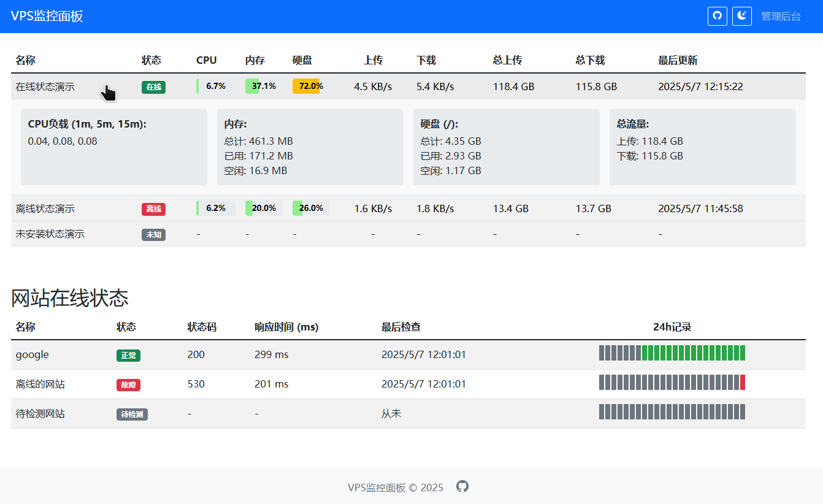Click the 未知 status badge

tap(153, 234)
